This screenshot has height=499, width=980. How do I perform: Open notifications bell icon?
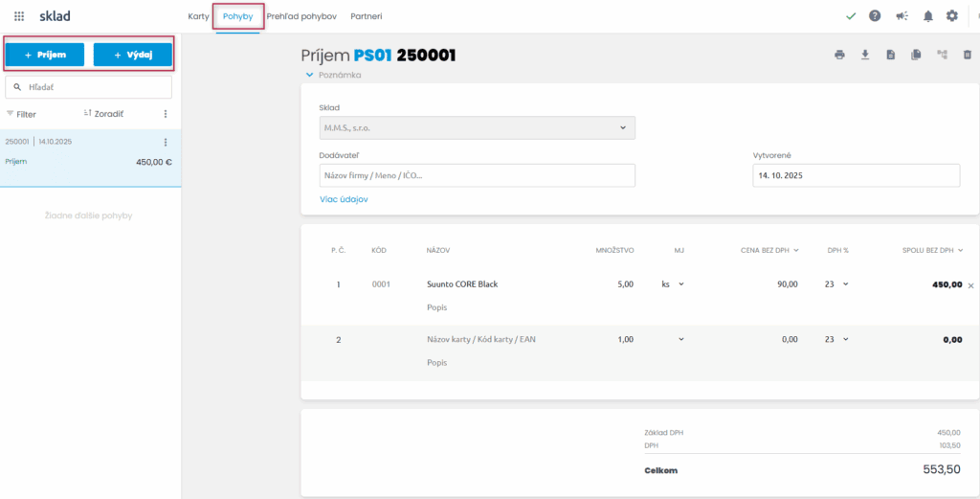[x=927, y=16]
